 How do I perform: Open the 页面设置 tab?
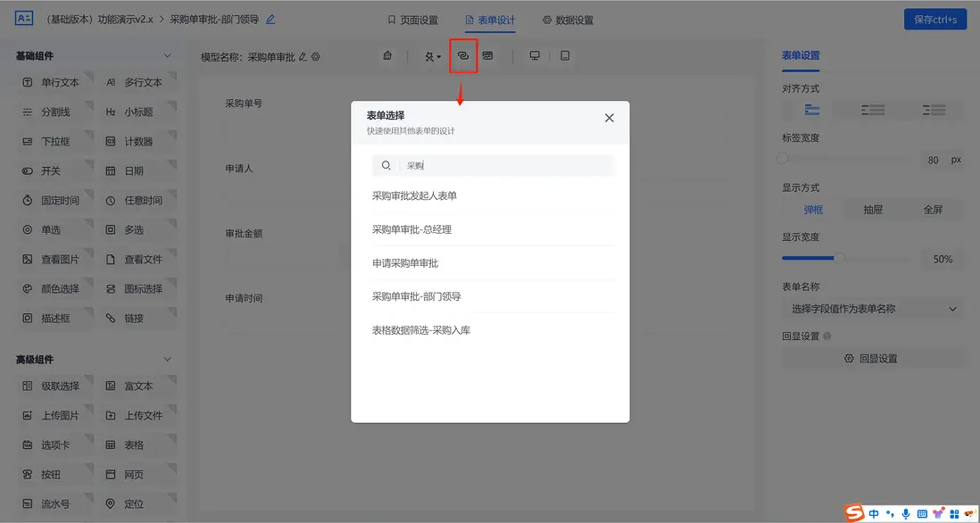point(419,19)
